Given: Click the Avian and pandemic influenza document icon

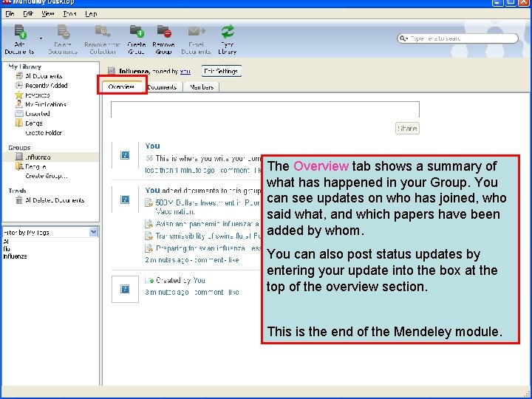Looking at the screenshot, I should (149, 224).
